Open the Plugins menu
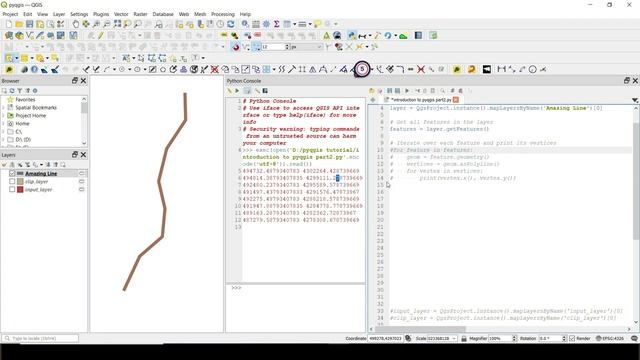Image resolution: width=640 pixels, height=360 pixels. pos(101,14)
